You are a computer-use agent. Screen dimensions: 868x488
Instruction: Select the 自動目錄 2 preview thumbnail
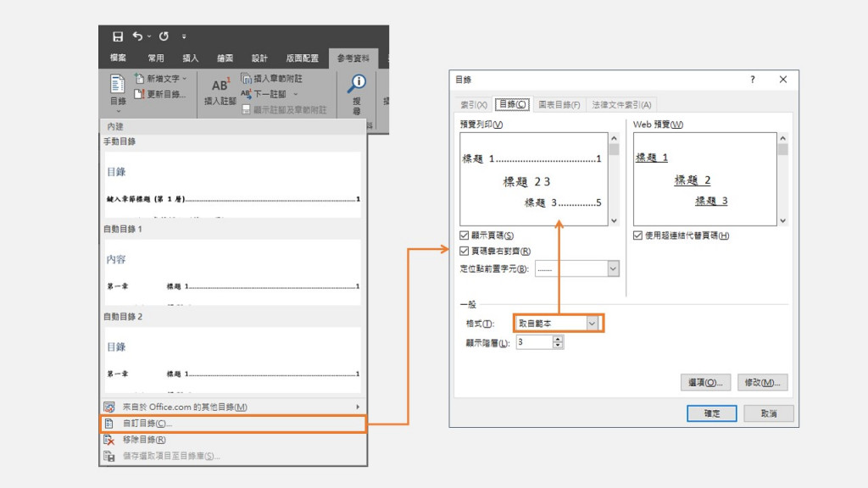[232, 359]
